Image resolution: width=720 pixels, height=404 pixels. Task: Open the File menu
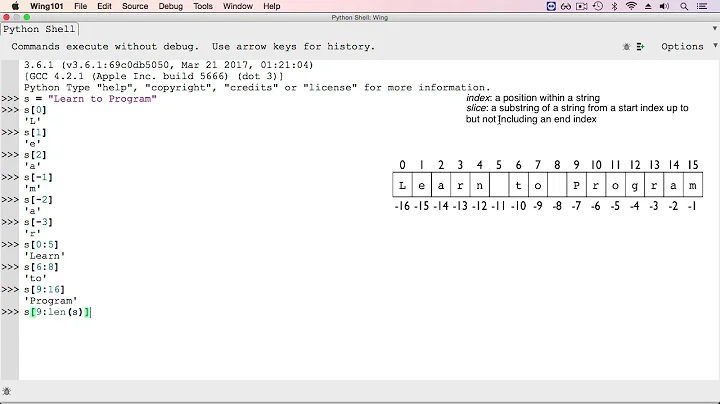click(x=80, y=6)
